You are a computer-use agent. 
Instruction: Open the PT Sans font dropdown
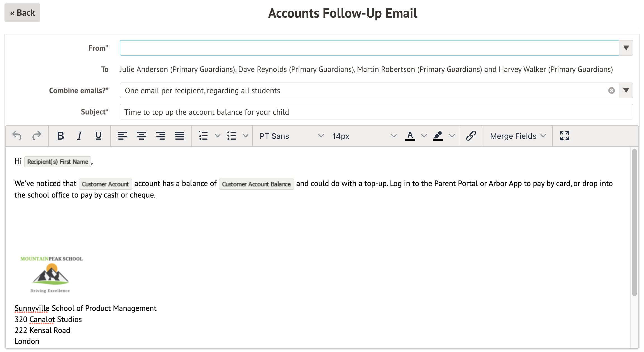click(x=291, y=136)
